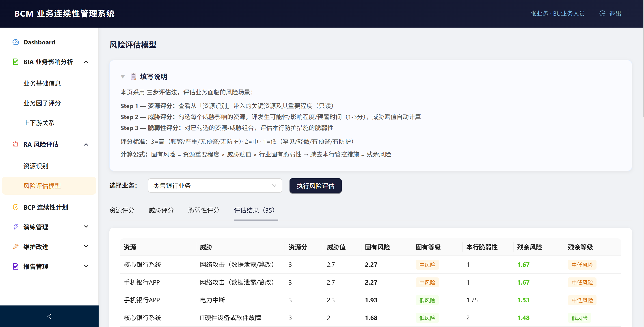The width and height of the screenshot is (644, 327).
Task: Click the 执行风险评估 button
Action: point(316,186)
